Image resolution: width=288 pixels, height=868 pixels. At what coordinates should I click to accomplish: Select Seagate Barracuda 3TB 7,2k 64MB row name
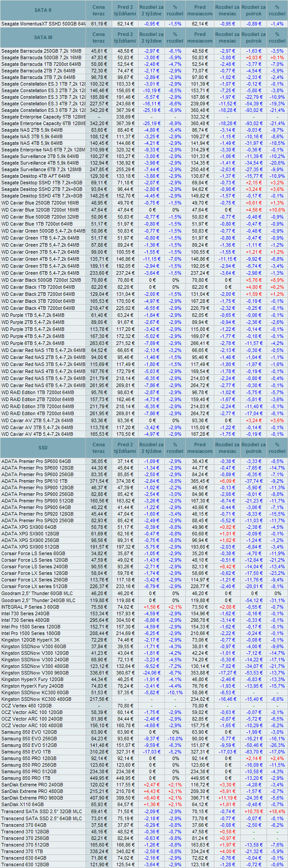38,77
